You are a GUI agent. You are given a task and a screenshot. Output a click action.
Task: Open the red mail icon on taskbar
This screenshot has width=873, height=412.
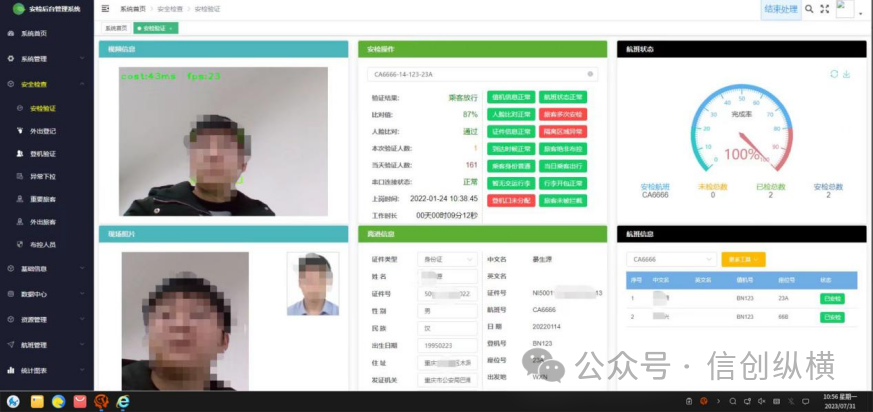80,401
